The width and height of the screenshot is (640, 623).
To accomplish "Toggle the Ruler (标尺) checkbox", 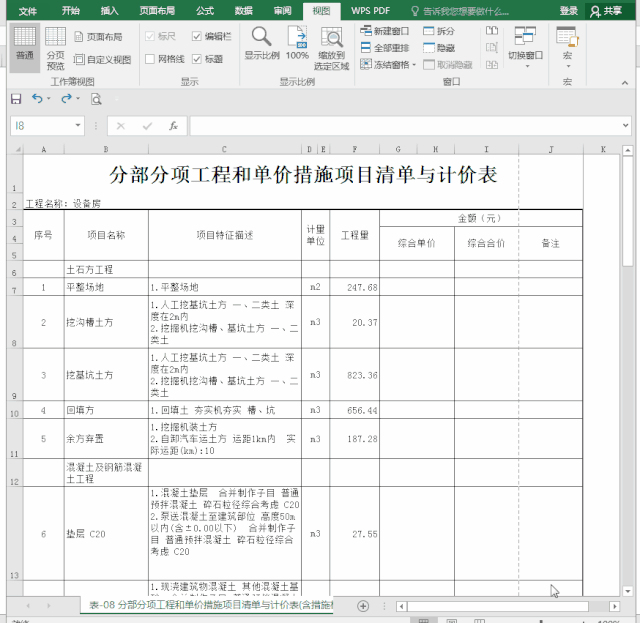I will 150,36.
